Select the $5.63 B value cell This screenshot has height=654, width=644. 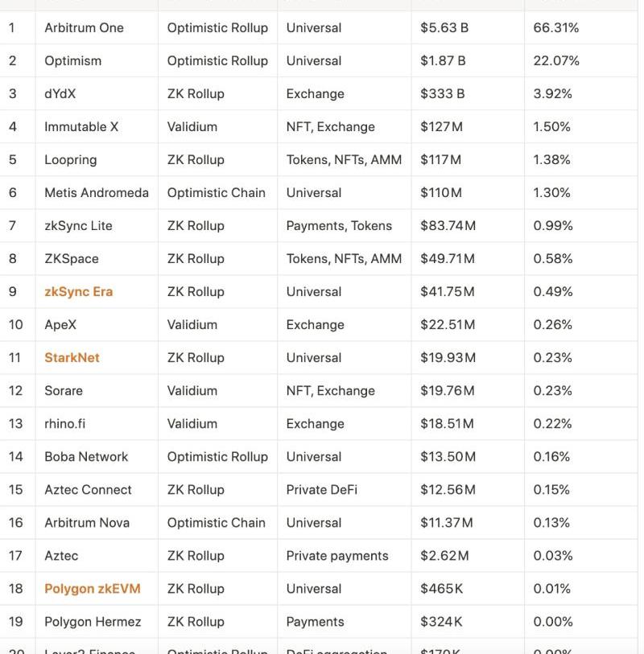pos(444,27)
